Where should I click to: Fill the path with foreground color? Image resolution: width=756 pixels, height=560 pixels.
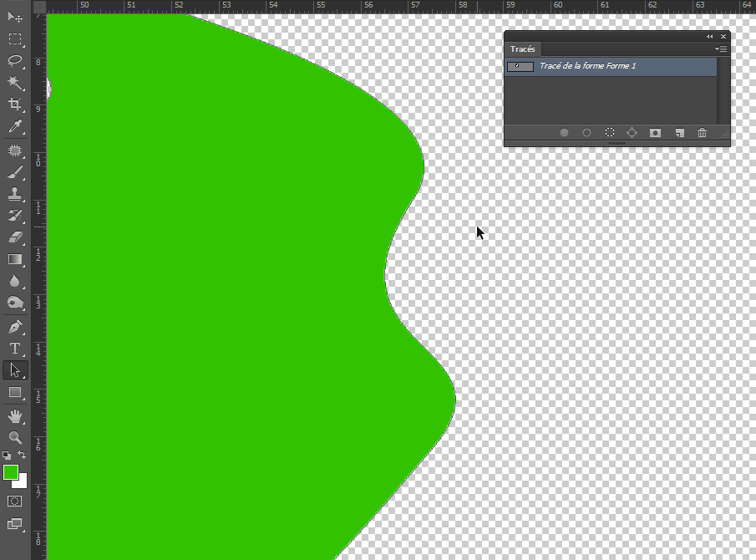click(564, 132)
